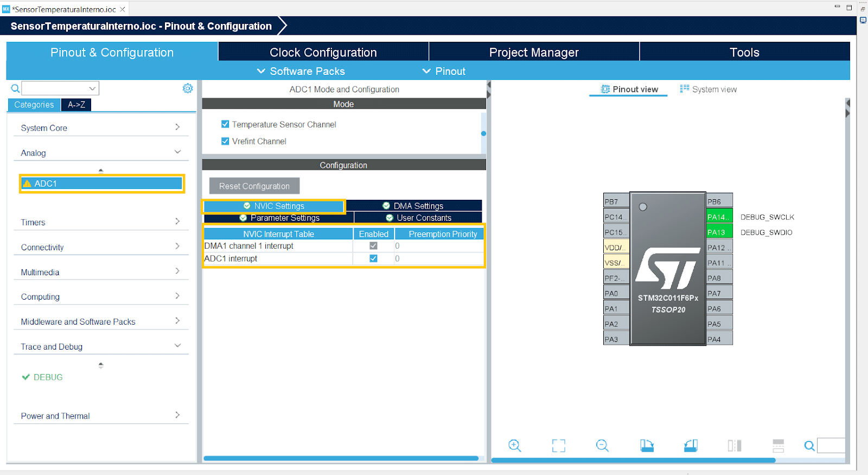Zoom in on the pinout view

[514, 446]
